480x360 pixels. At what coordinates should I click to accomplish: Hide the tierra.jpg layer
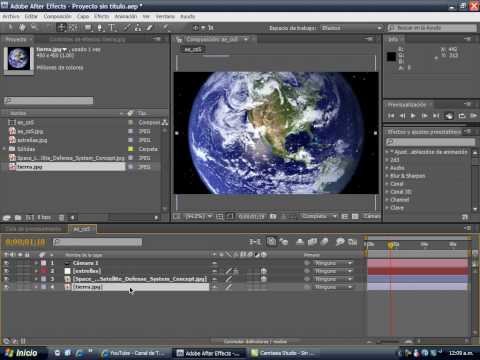6,287
